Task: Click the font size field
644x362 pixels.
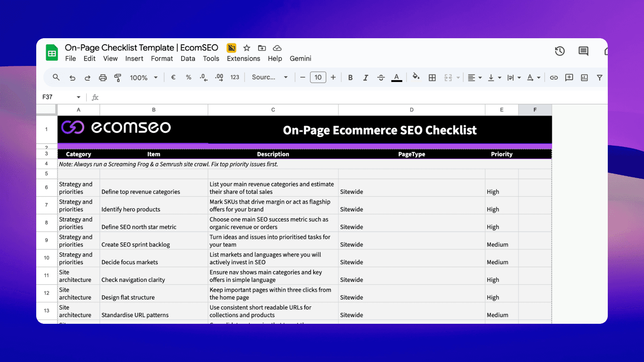Action: [x=318, y=77]
